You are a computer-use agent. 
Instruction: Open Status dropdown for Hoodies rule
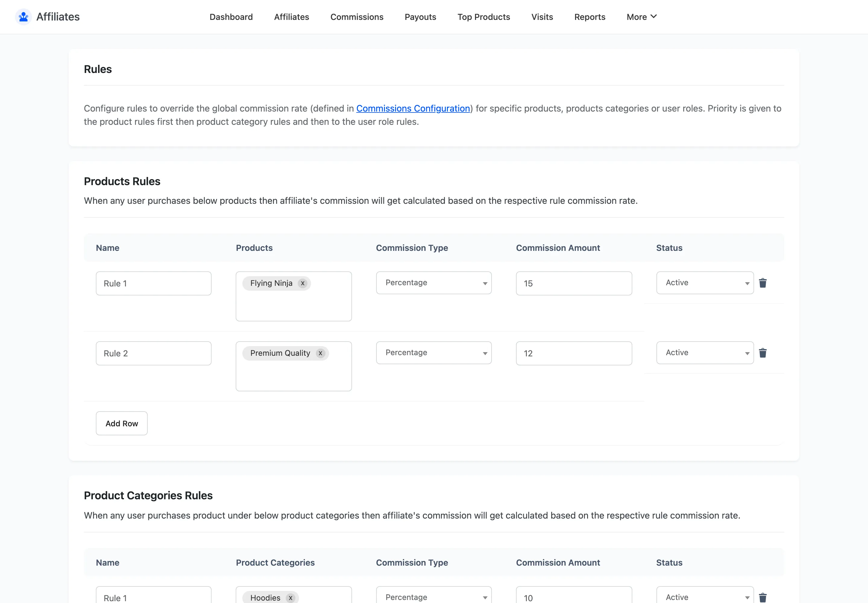click(x=705, y=595)
